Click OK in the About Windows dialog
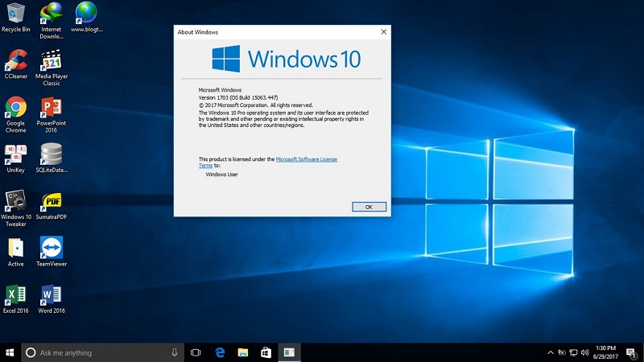The height and width of the screenshot is (362, 644). tap(369, 207)
